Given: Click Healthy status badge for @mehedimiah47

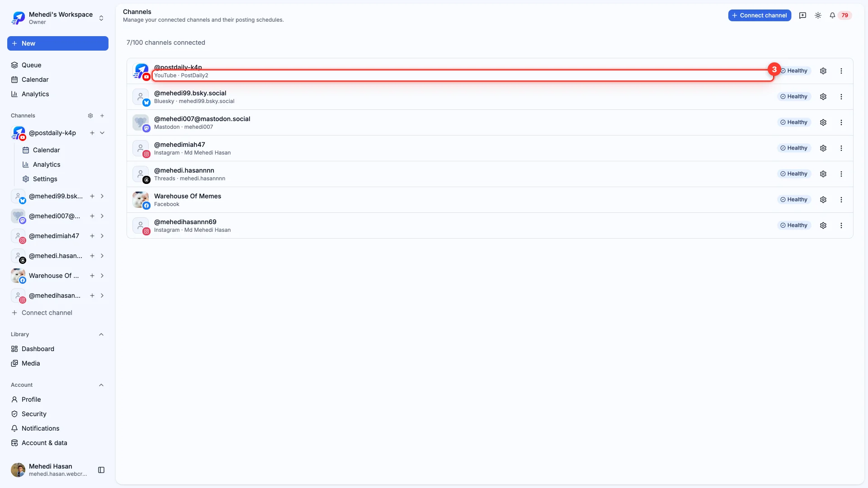Looking at the screenshot, I should pyautogui.click(x=794, y=148).
